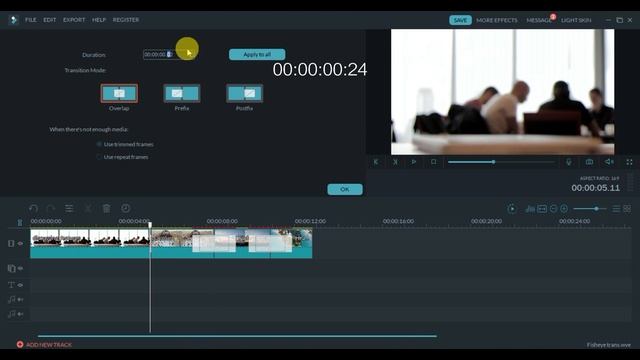Click ADD NEW TRACK

49,345
